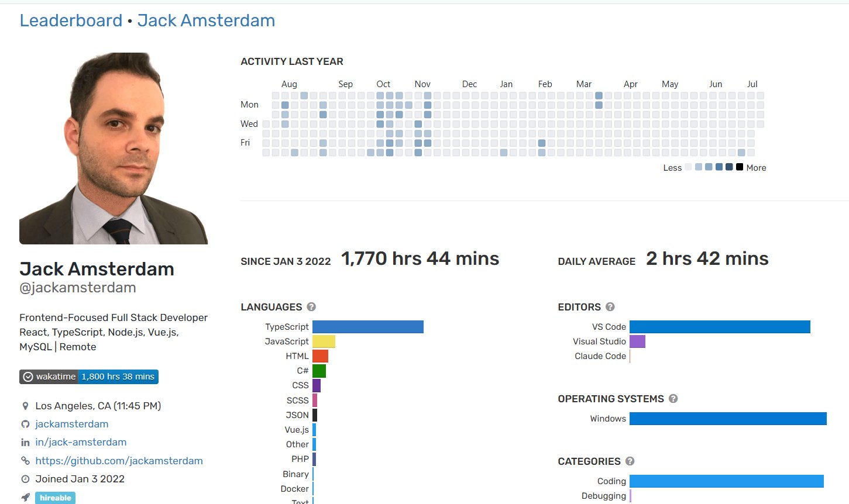Click the Windows operating system bar
This screenshot has height=504, width=849.
728,419
